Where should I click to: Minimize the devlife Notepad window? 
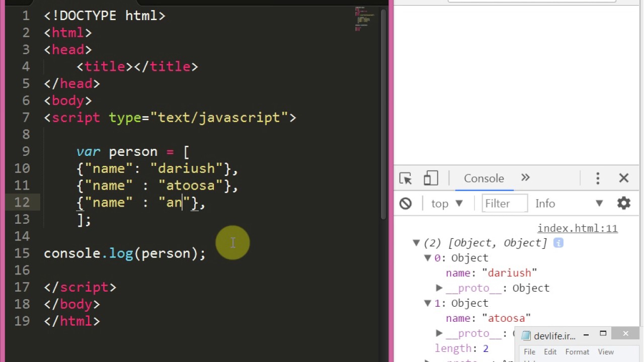(x=586, y=334)
